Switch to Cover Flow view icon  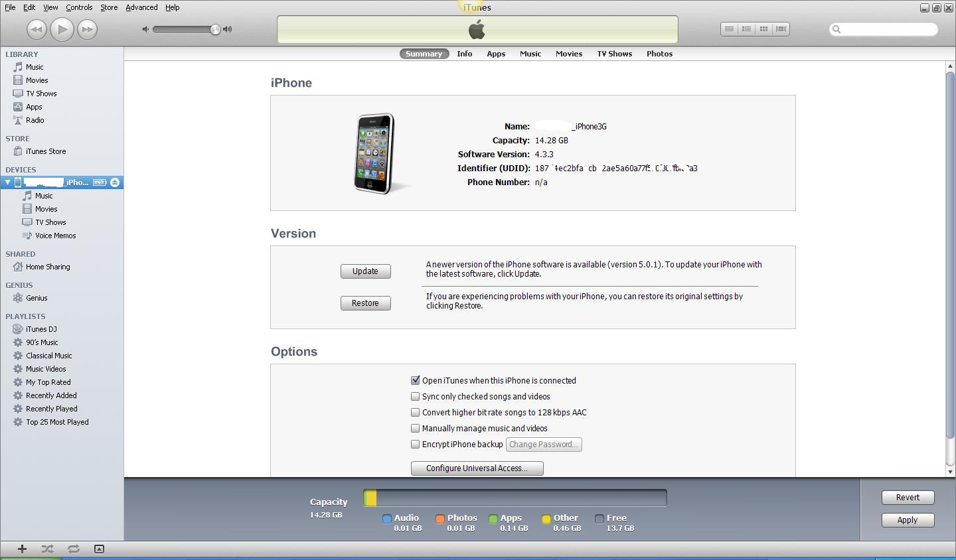tap(781, 29)
